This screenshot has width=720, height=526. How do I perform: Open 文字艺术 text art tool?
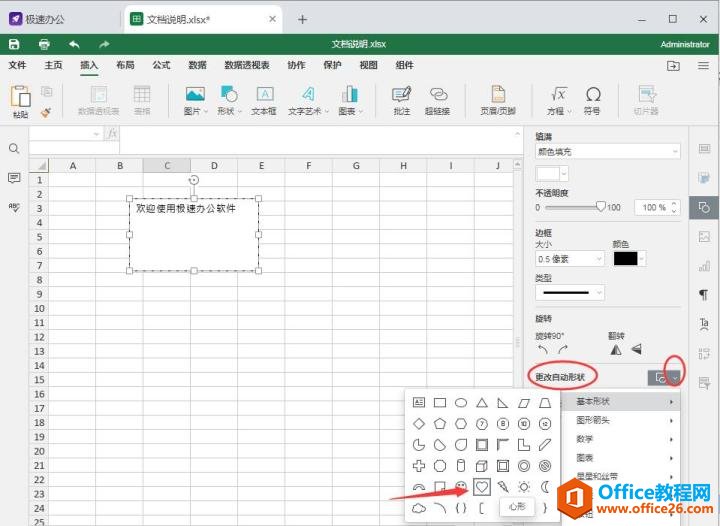[x=308, y=100]
